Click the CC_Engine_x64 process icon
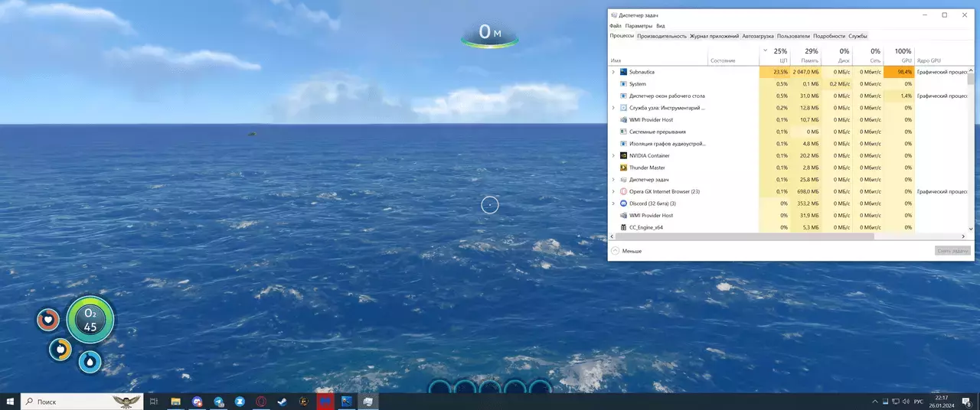This screenshot has height=410, width=980. [623, 227]
